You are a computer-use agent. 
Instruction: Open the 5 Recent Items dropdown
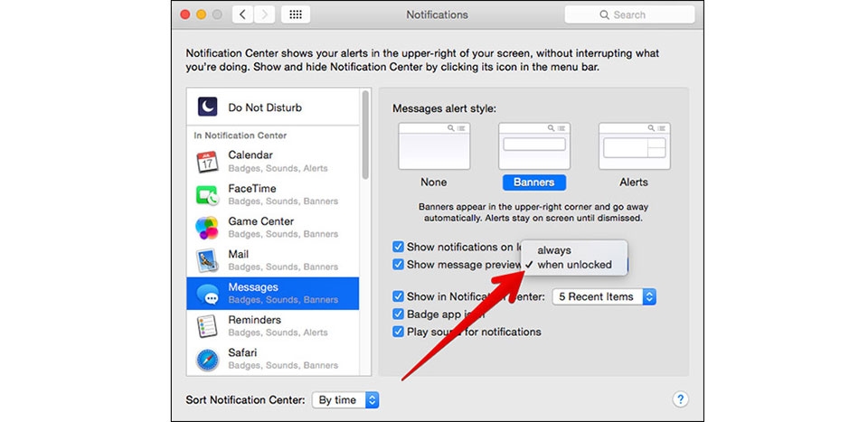(604, 296)
